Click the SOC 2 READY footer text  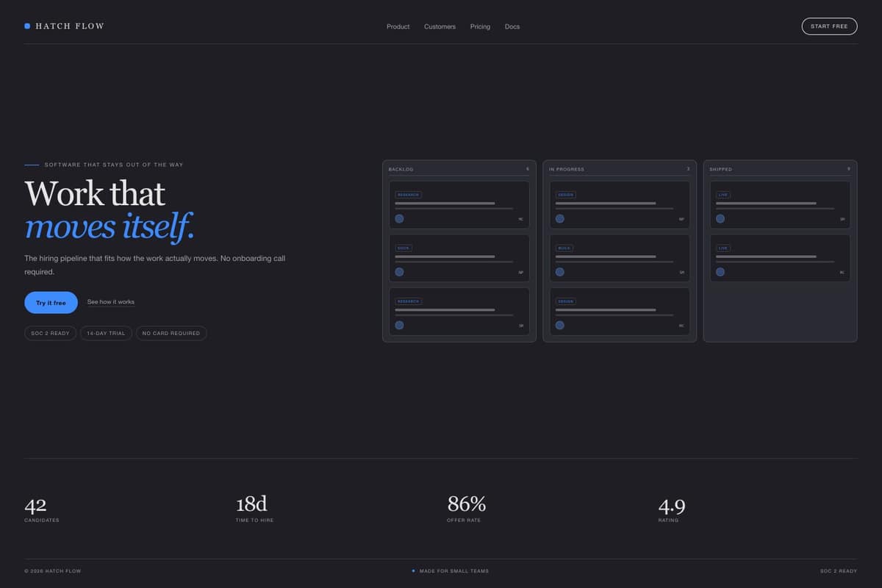(839, 571)
